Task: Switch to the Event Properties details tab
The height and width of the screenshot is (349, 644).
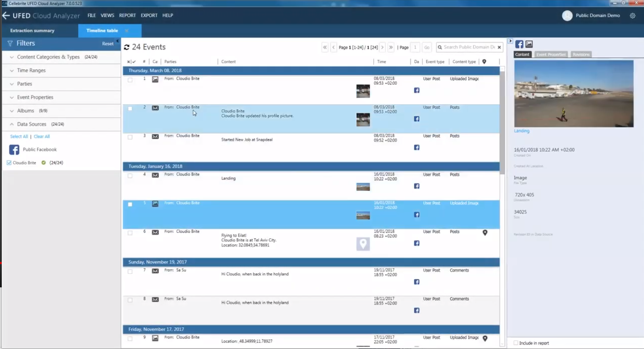Action: coord(551,55)
